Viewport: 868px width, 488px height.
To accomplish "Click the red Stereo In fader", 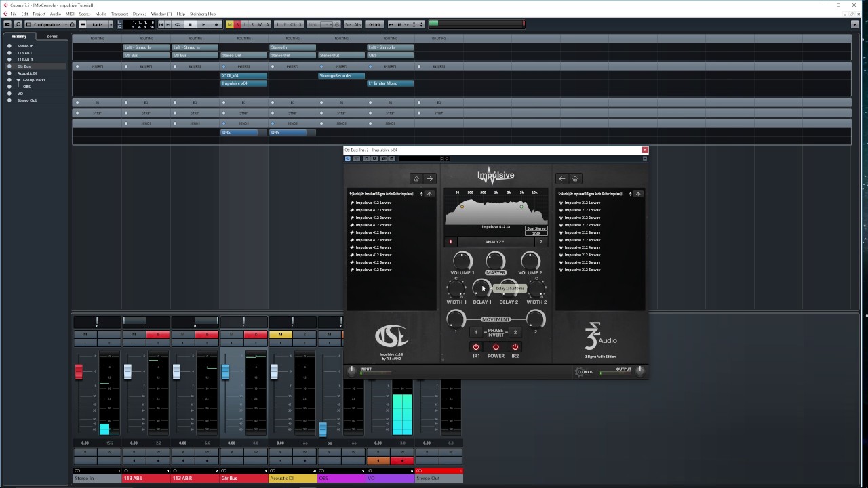I will 79,371.
